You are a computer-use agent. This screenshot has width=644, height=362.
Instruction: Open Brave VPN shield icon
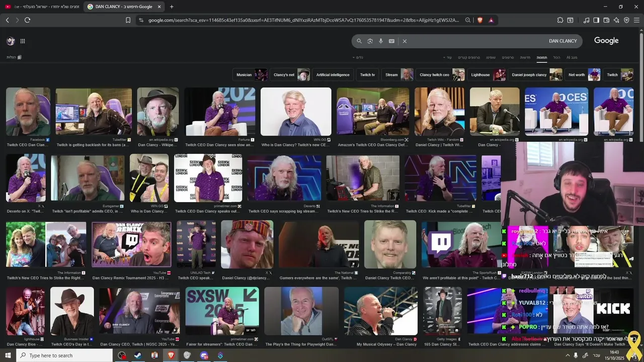626,20
